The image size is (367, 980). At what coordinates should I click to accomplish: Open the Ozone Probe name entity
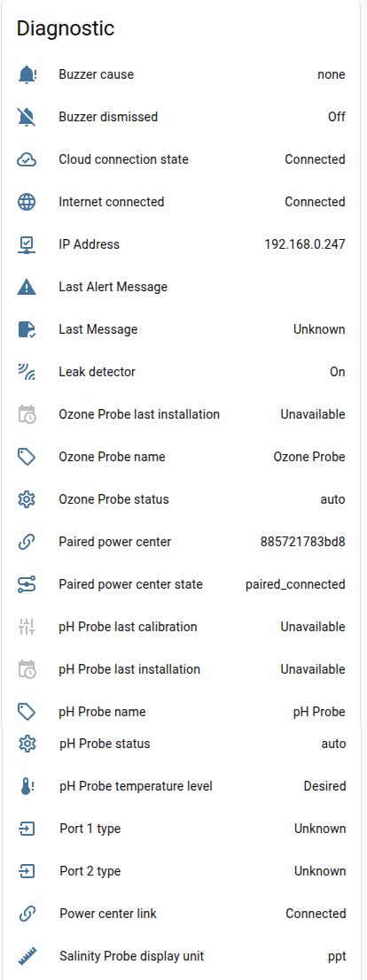pos(181,457)
